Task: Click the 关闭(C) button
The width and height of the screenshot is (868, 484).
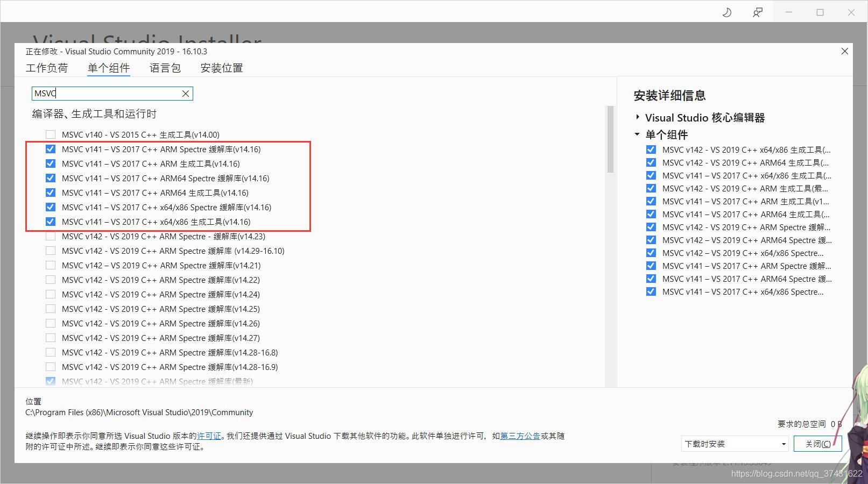Action: 817,444
